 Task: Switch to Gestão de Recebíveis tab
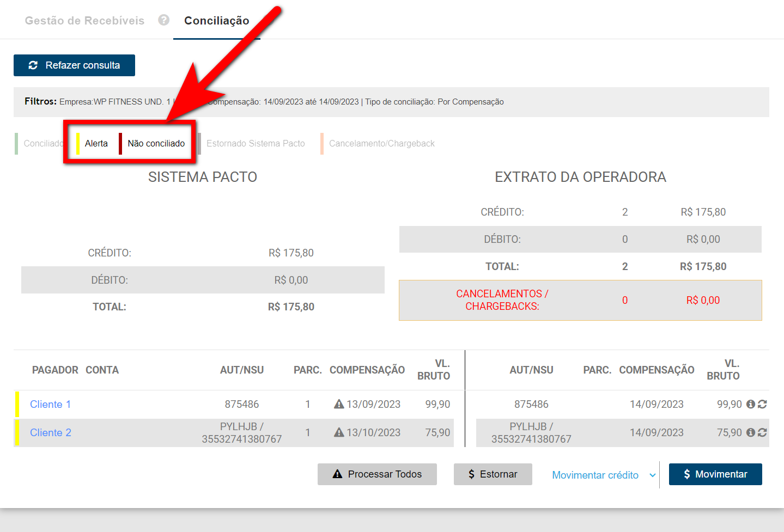tap(84, 21)
